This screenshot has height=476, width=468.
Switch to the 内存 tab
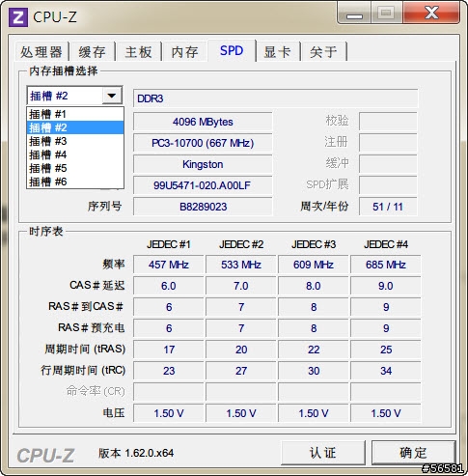pos(185,51)
